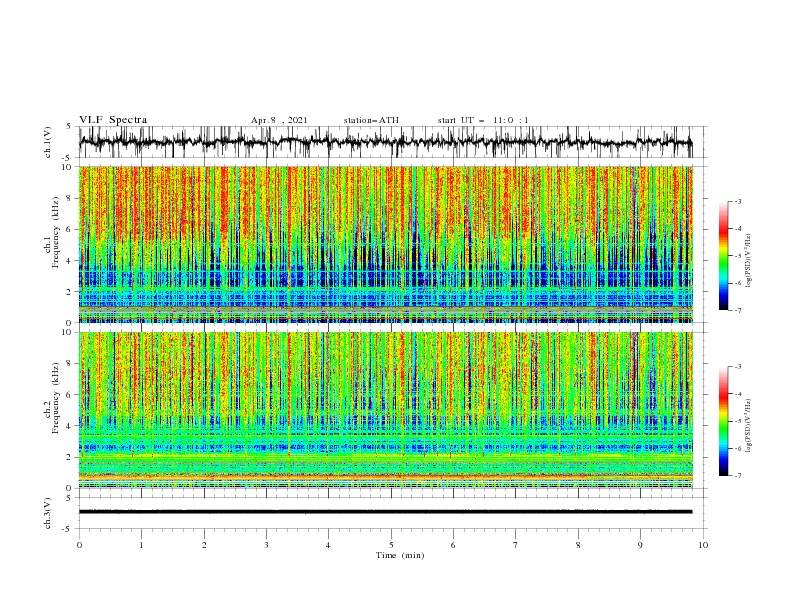Click the ch.1 "Frequency (kHz)" axis label
The width and height of the screenshot is (792, 612).
coord(56,233)
